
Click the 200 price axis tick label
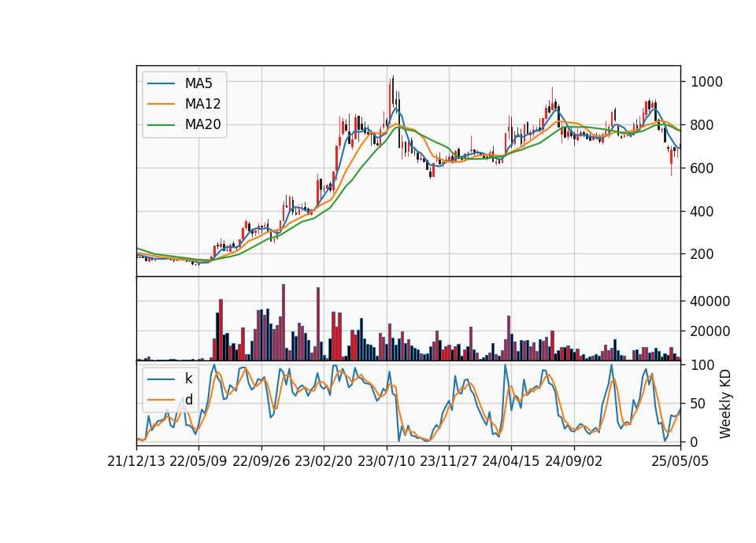coord(702,254)
